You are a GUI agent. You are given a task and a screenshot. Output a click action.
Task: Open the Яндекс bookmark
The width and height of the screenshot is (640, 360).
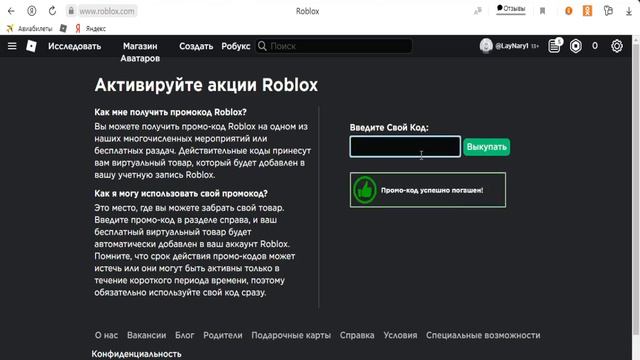coord(91,29)
